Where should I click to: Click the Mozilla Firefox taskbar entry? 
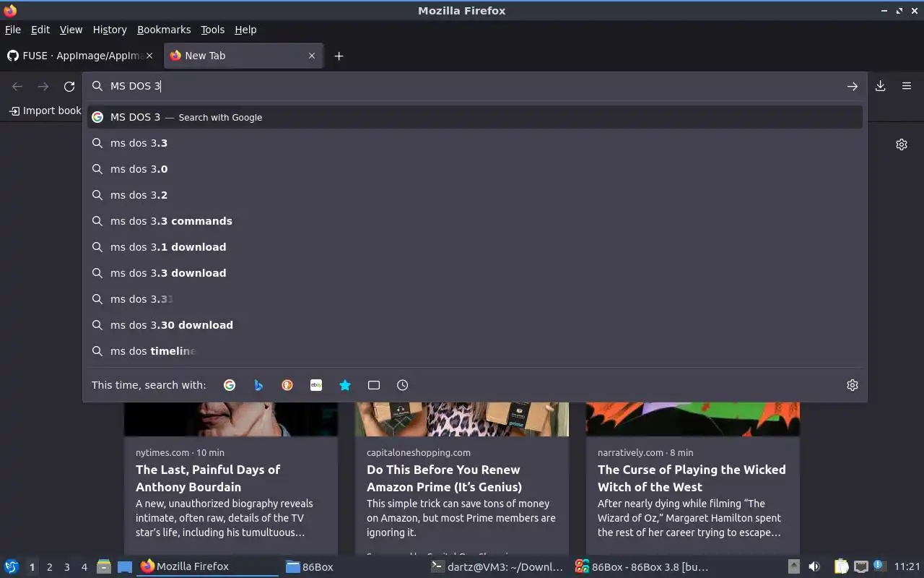[208, 566]
